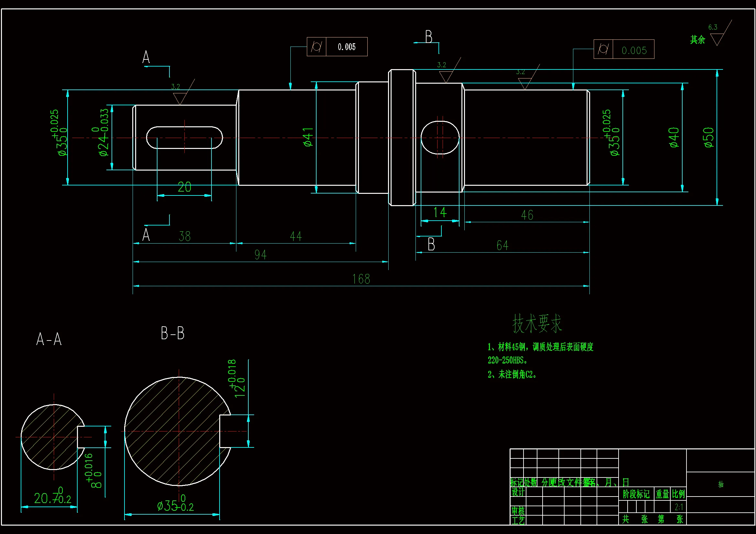Click the round hole on the shaft
Viewport: 756px width, 534px height.
coord(440,138)
